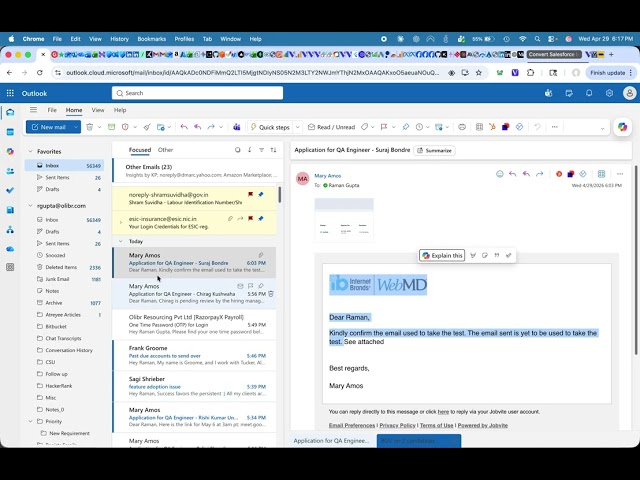Open the attachment thumbnail in the email

tap(344, 220)
